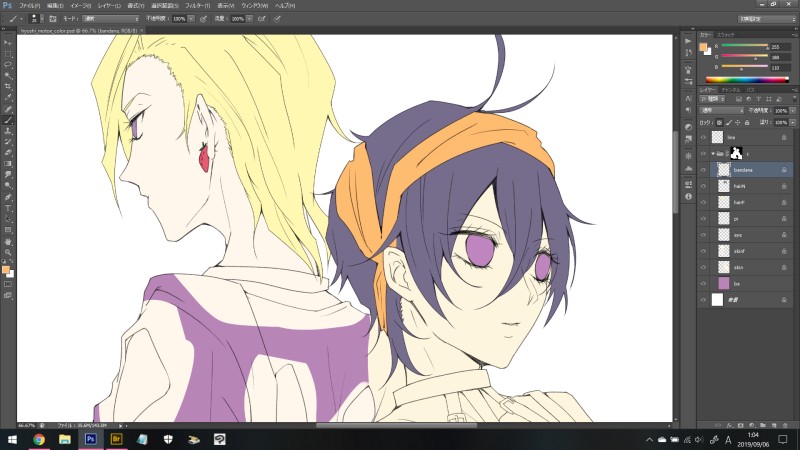Change screen mode icon in toolbox

coord(8,295)
